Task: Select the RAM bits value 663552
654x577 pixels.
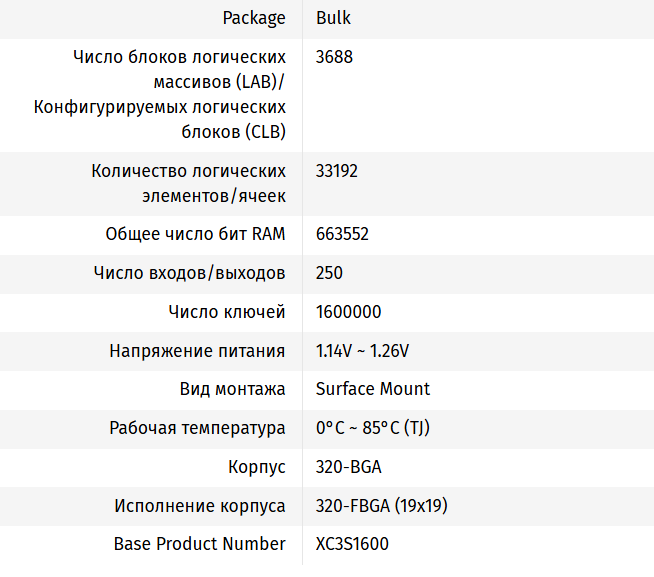Action: tap(342, 234)
